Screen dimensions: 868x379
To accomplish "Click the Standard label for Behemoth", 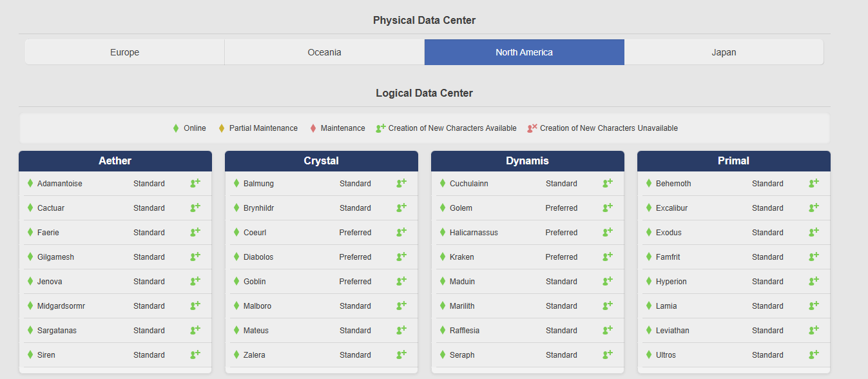I will tap(767, 184).
